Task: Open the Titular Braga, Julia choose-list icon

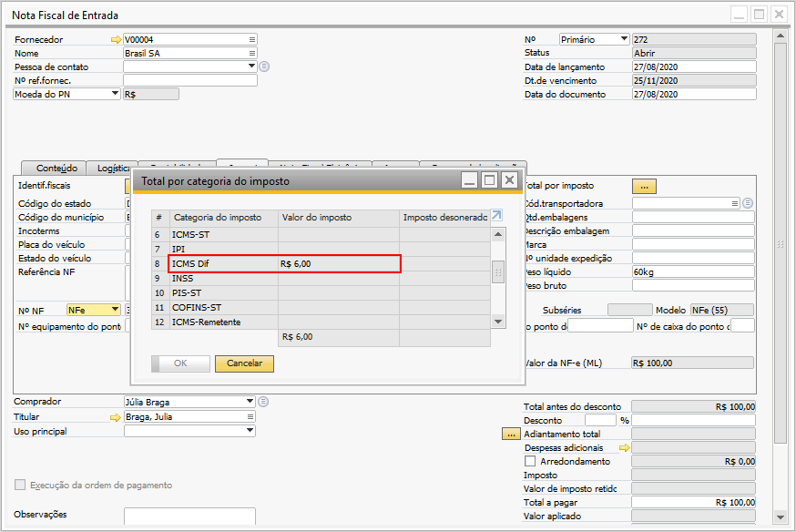Action: click(250, 417)
